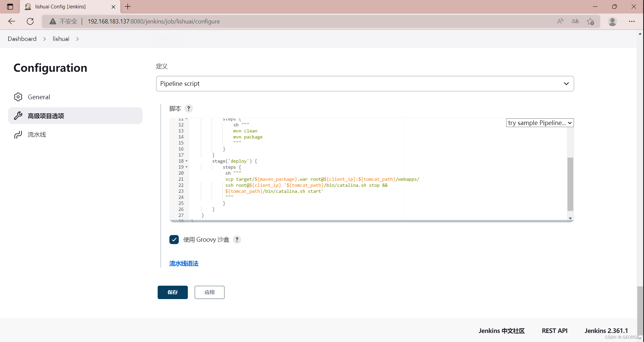Screen dimensions: 644x342
Task: Open the REST API footer link
Action: click(x=555, y=331)
